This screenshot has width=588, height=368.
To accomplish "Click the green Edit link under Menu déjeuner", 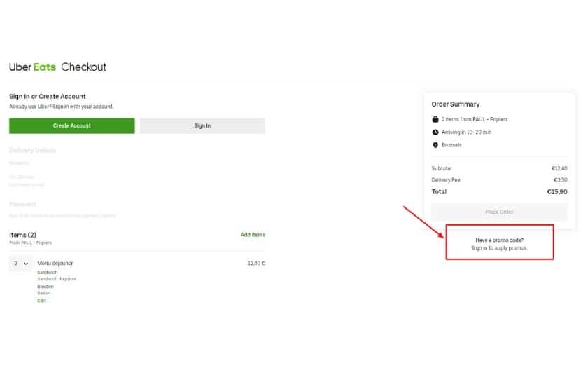I will tap(41, 301).
